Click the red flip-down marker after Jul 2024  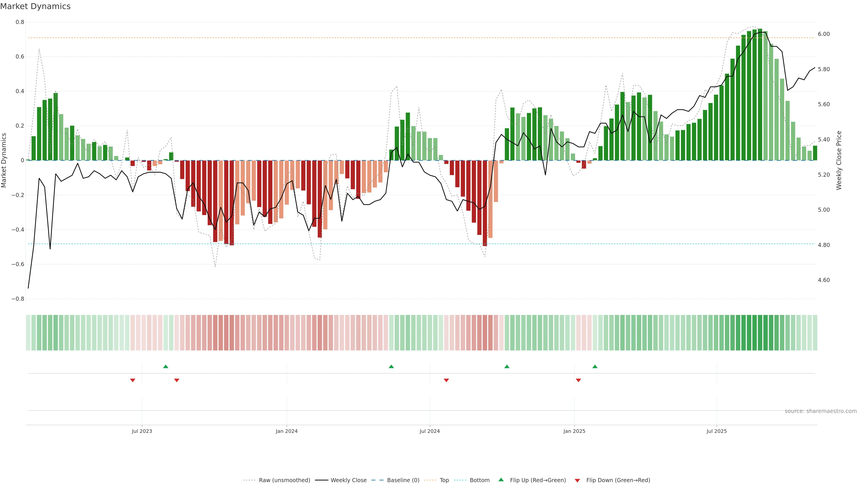(446, 380)
